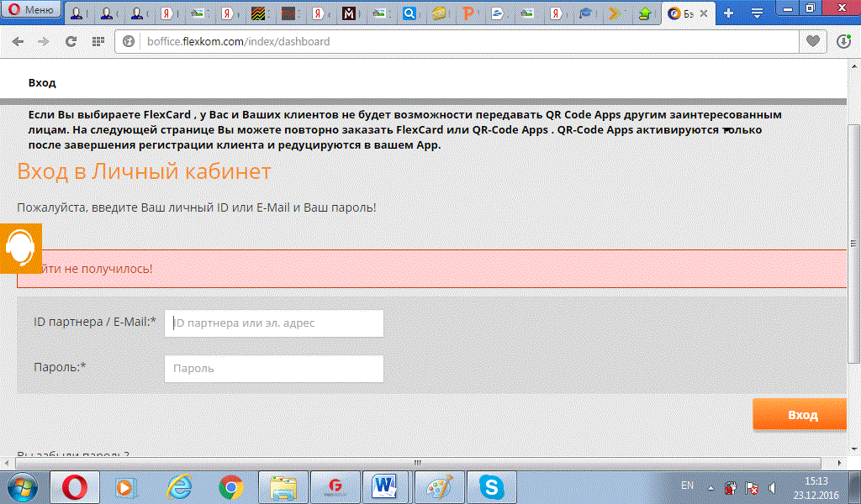Image resolution: width=861 pixels, height=504 pixels.
Task: Open Paint from the taskbar
Action: point(439,487)
